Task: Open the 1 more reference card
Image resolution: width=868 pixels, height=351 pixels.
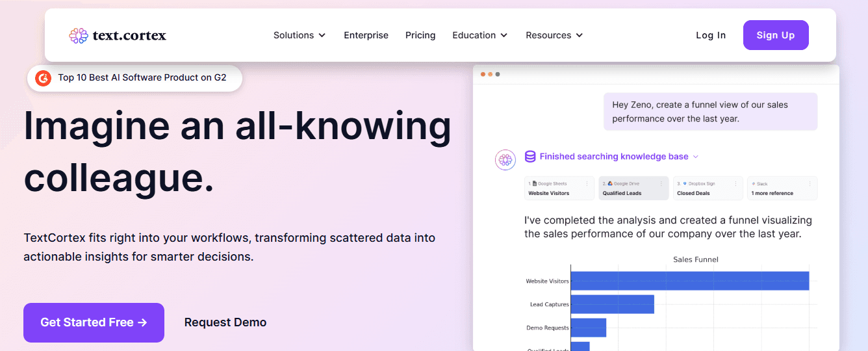Action: (782, 188)
